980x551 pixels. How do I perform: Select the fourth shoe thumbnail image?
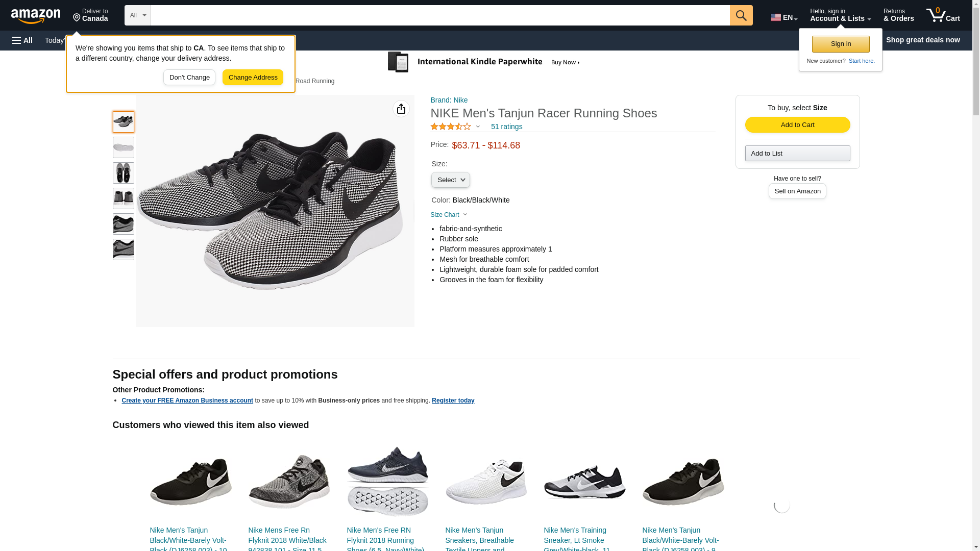(x=123, y=198)
